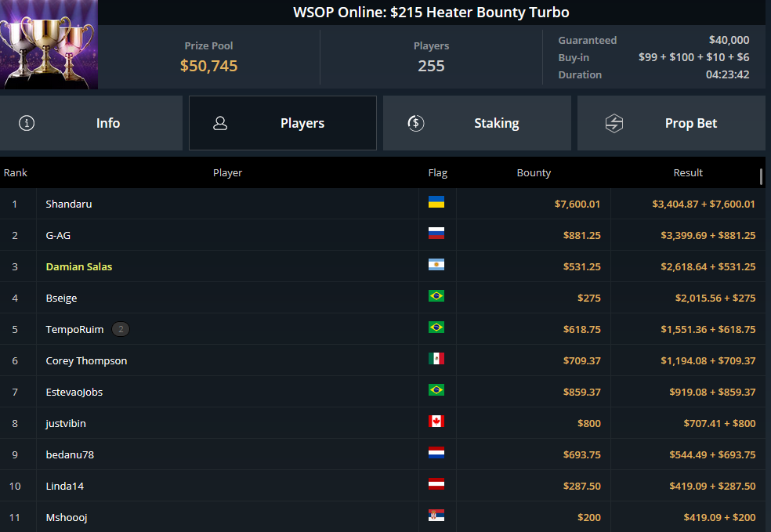The image size is (771, 532).
Task: Select player Corey Thompson
Action: pyautogui.click(x=86, y=361)
